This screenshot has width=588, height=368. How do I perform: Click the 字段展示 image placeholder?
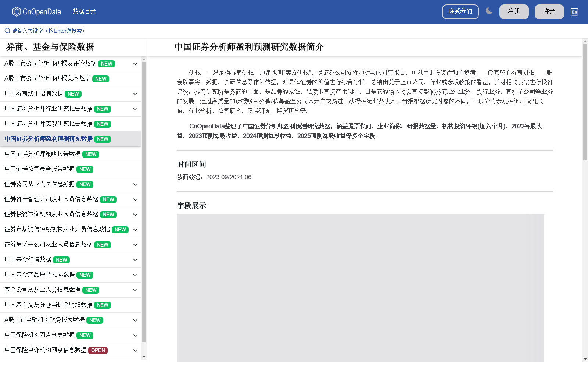pyautogui.click(x=361, y=288)
